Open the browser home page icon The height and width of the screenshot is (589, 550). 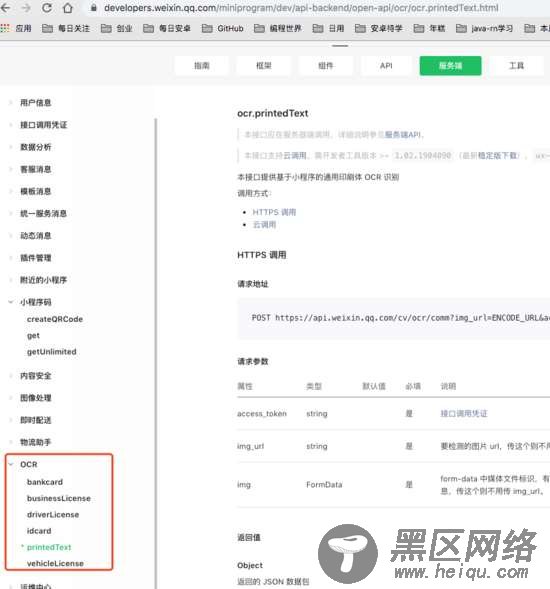coord(68,8)
